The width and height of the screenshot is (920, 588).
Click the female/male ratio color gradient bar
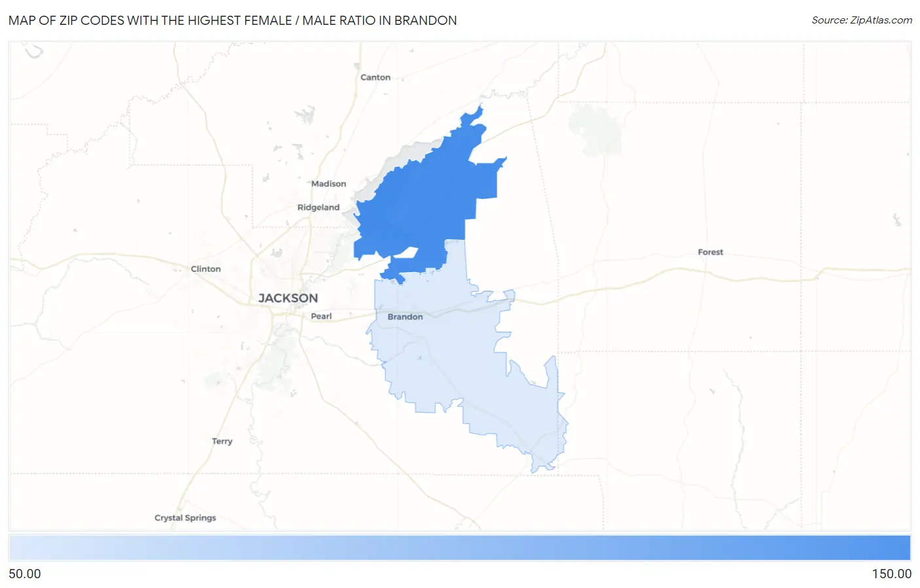[459, 548]
